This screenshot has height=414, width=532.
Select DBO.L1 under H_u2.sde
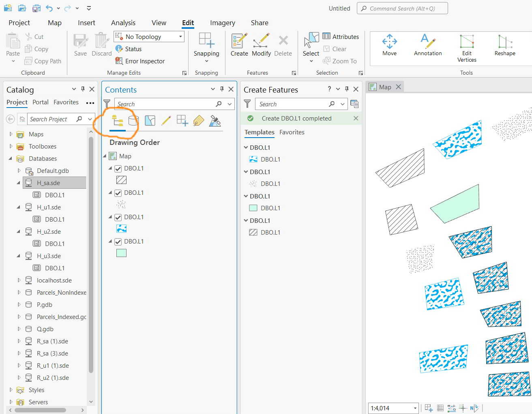55,244
